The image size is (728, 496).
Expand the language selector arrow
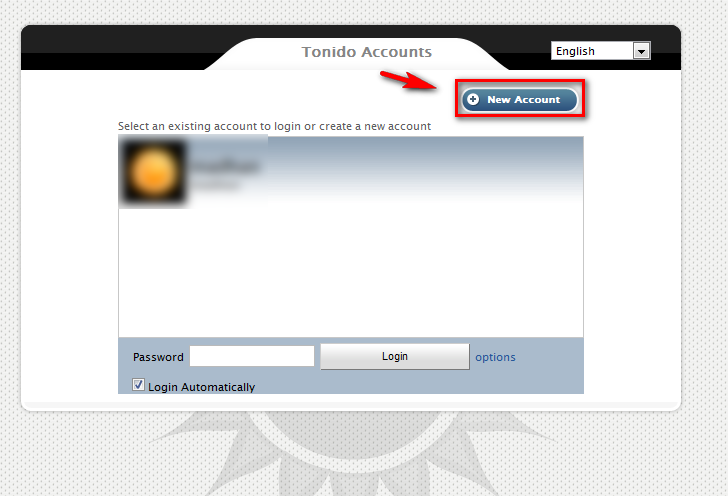(642, 51)
